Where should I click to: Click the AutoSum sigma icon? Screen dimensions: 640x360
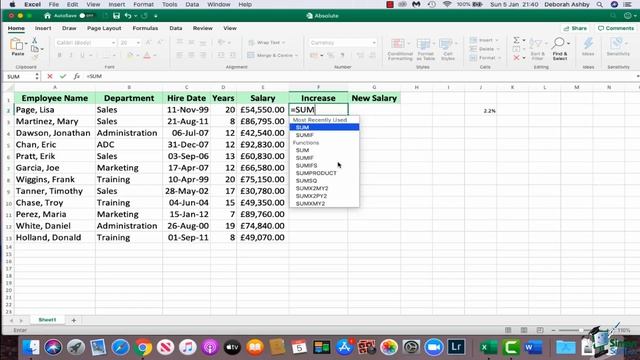[x=516, y=40]
